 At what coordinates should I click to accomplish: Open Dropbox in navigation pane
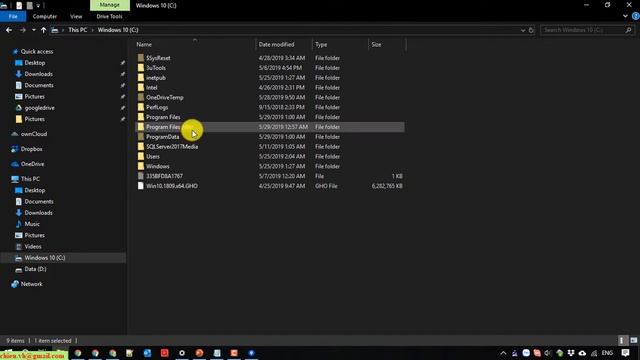point(31,149)
